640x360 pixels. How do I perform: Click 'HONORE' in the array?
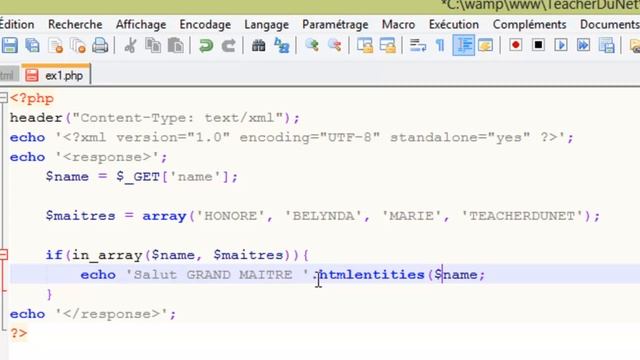pos(231,216)
